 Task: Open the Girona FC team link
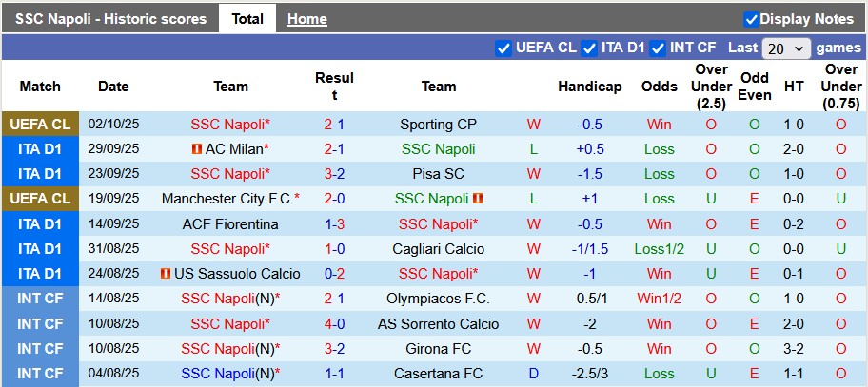pos(438,349)
